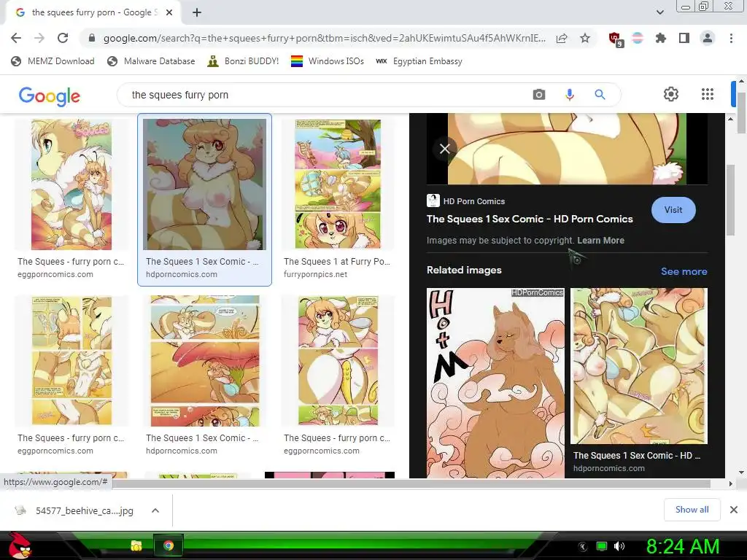Open the Chrome three-dot menu
The image size is (747, 560).
point(731,38)
